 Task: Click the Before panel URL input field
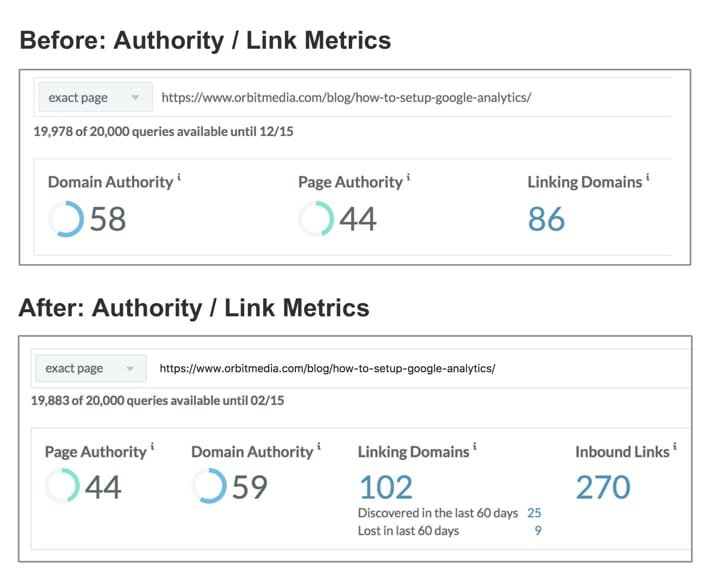pos(414,97)
